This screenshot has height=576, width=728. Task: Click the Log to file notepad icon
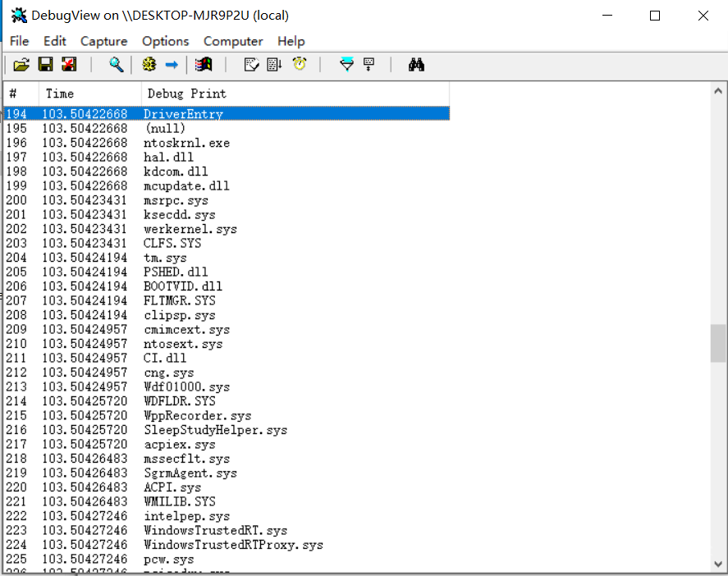click(x=251, y=65)
